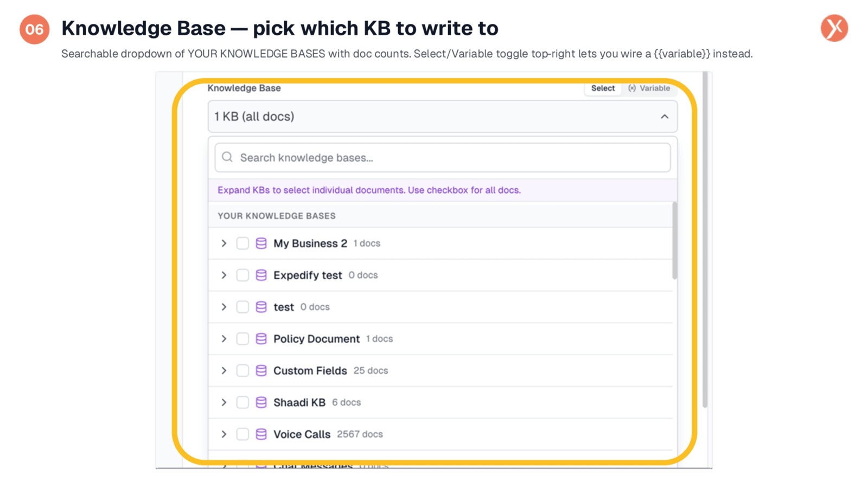Image resolution: width=868 pixels, height=488 pixels.
Task: Click the database icon beside test
Action: [x=261, y=307]
